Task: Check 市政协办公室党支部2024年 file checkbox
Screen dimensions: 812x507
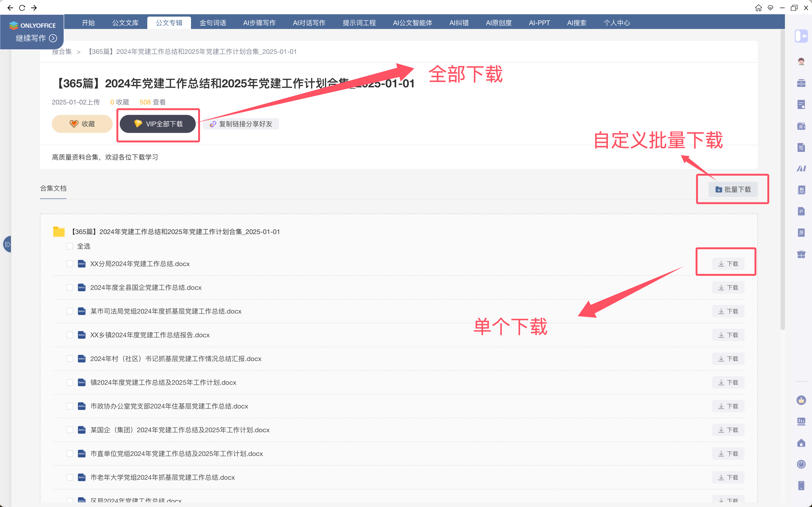Action: click(70, 406)
